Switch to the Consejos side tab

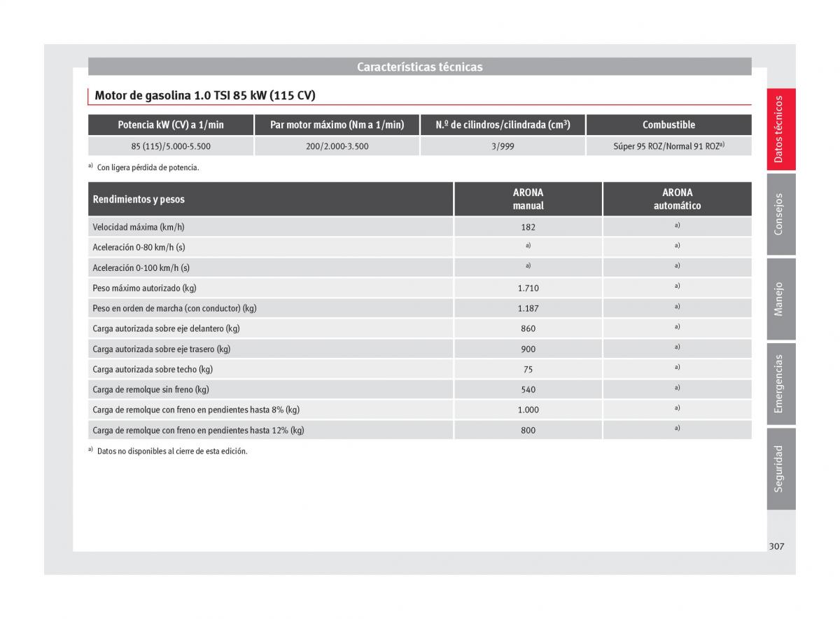(x=781, y=214)
